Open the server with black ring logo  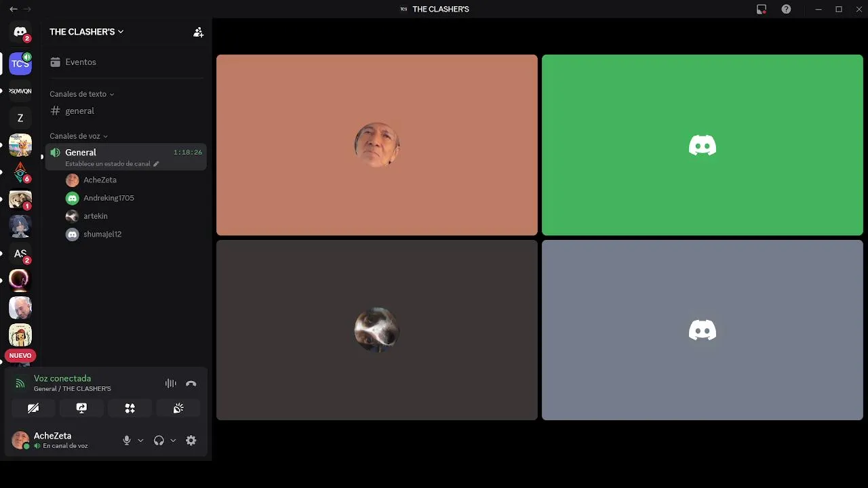pos(20,281)
